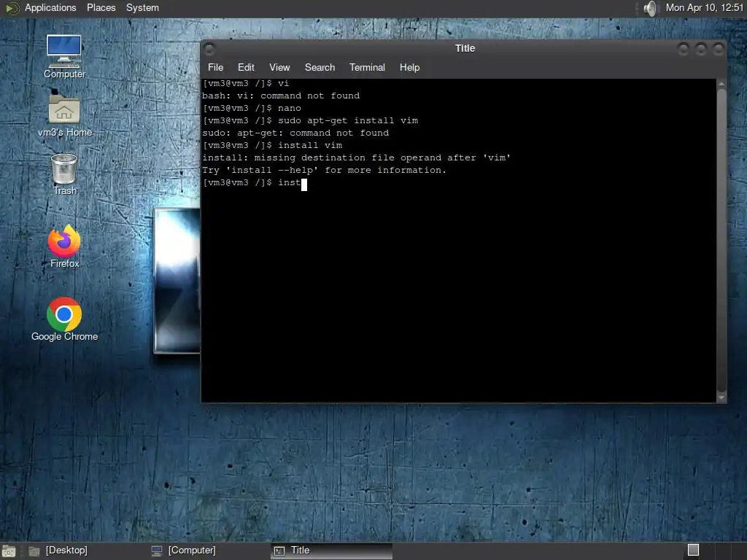
Task: Click the distro logo beside Applications
Action: click(12, 8)
